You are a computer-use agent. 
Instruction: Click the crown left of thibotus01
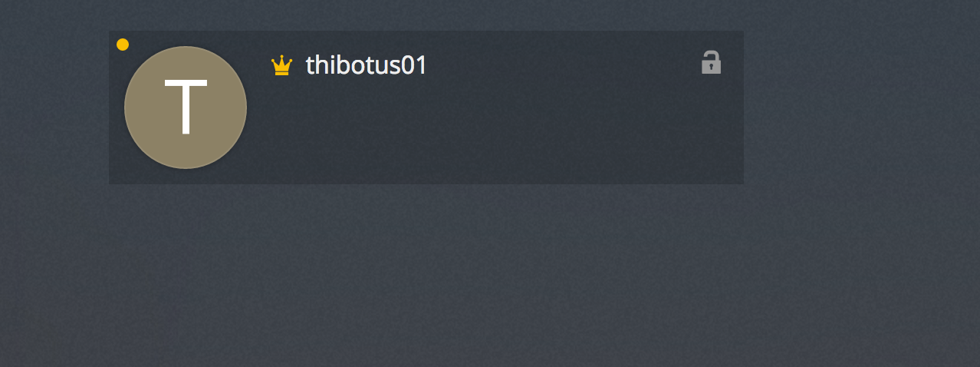[281, 66]
